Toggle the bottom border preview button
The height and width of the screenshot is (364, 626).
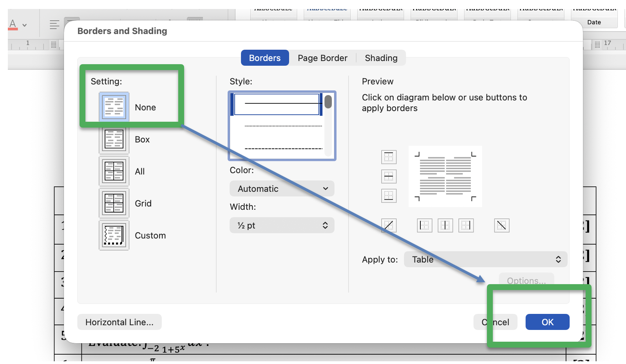point(389,196)
